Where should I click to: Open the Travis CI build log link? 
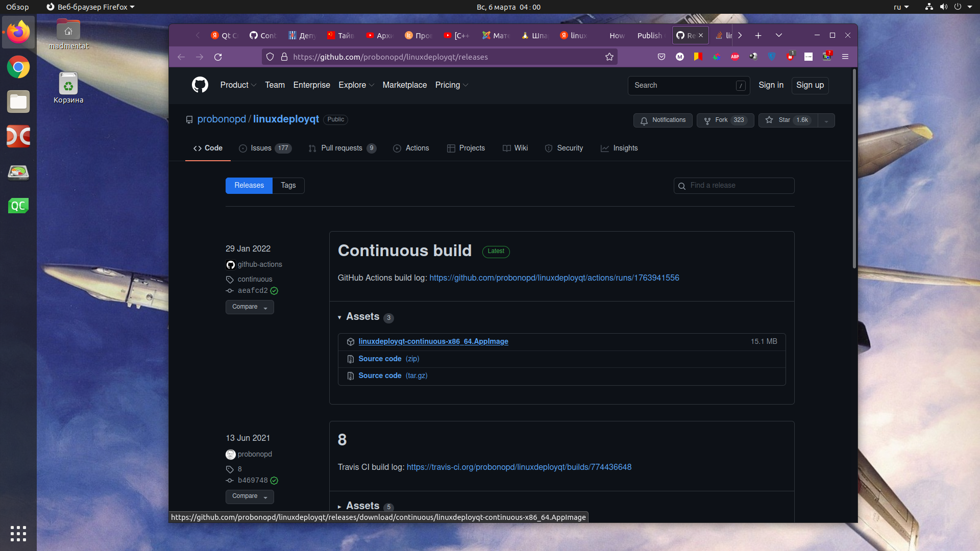(519, 467)
